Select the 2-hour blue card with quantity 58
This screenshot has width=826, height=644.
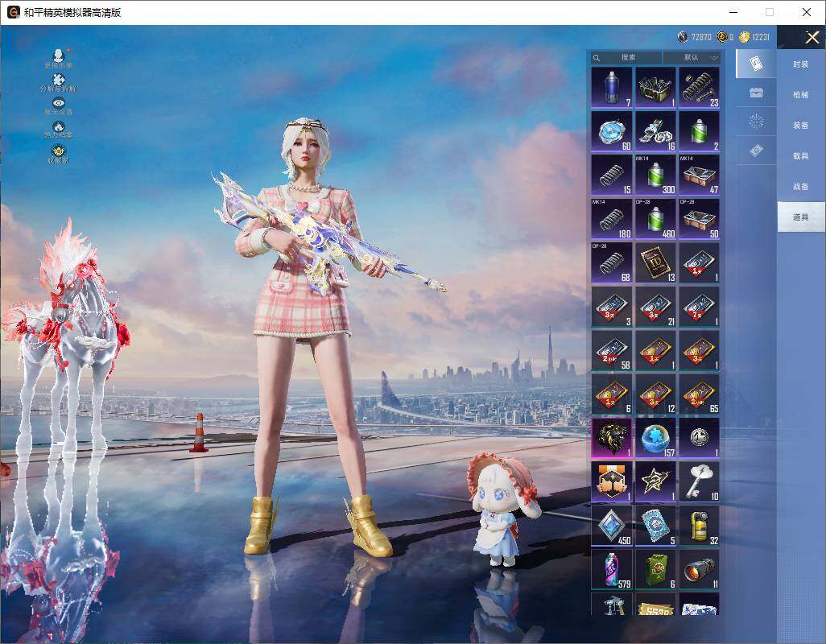pos(612,351)
